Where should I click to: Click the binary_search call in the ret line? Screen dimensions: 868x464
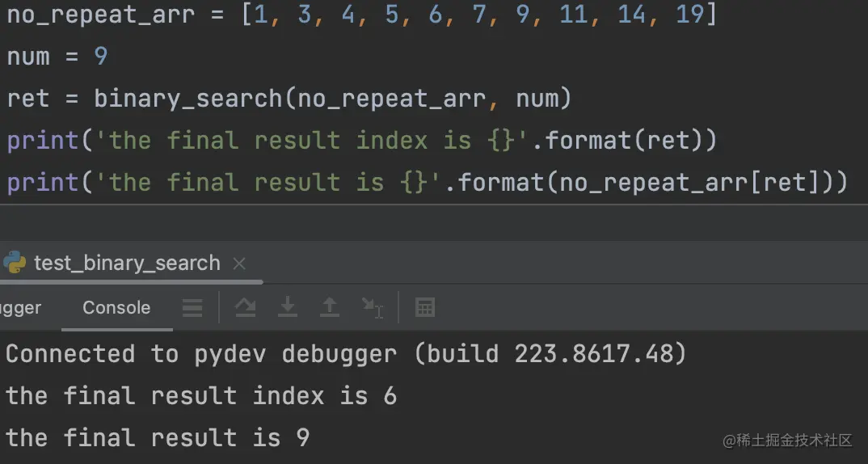[332, 99]
